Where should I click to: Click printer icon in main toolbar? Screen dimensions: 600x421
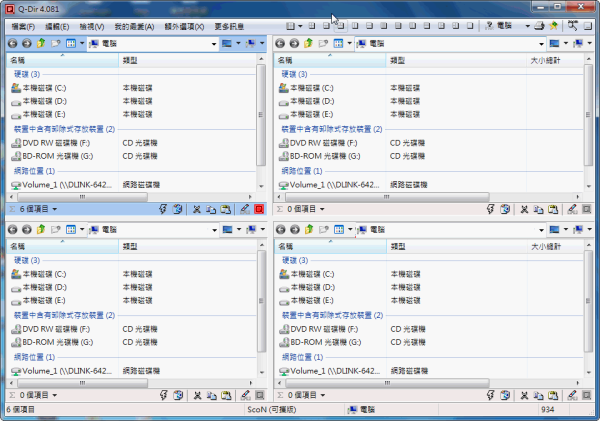540,26
